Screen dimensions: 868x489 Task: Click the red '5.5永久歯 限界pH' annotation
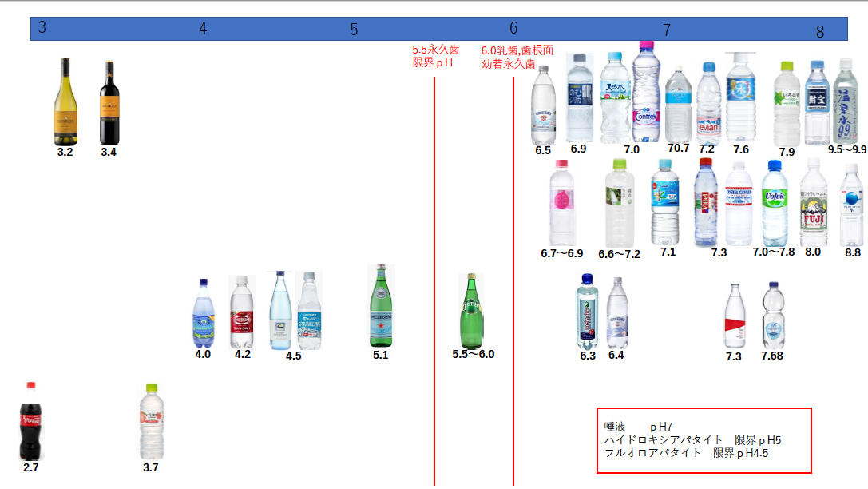tap(435, 56)
